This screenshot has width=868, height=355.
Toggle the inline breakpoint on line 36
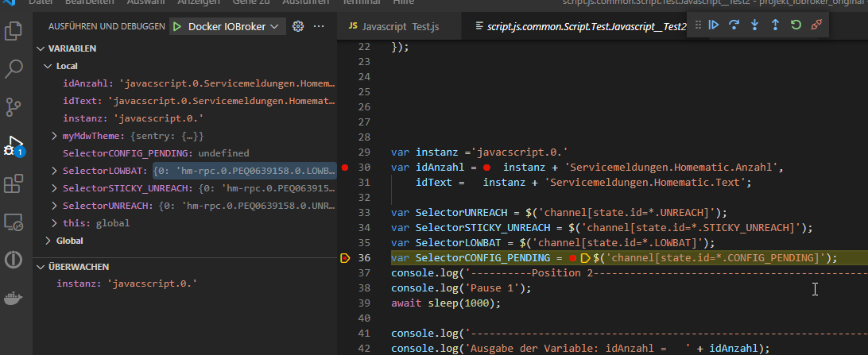pos(572,257)
